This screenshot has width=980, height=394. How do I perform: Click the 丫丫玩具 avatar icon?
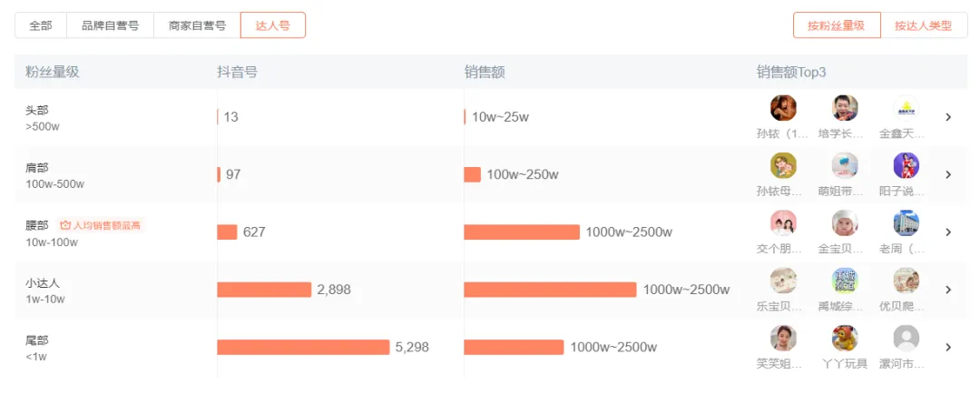coord(845,339)
